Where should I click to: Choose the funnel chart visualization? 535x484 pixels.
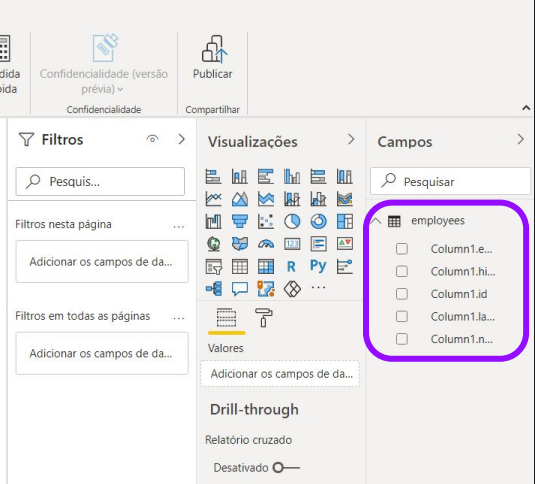pos(240,221)
